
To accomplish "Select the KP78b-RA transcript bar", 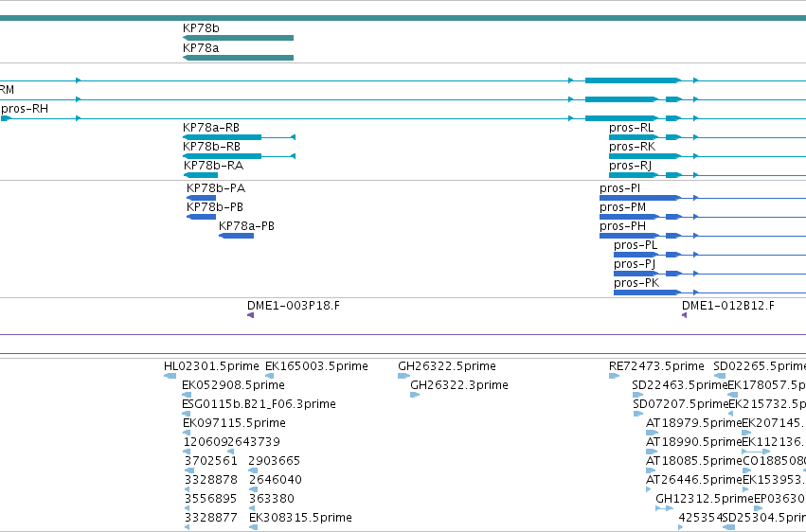I will (x=201, y=175).
